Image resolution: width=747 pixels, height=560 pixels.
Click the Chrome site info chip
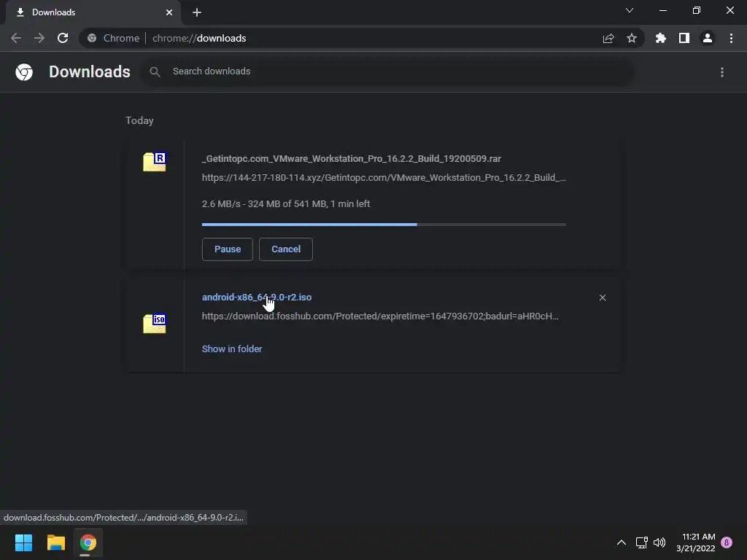tap(114, 38)
